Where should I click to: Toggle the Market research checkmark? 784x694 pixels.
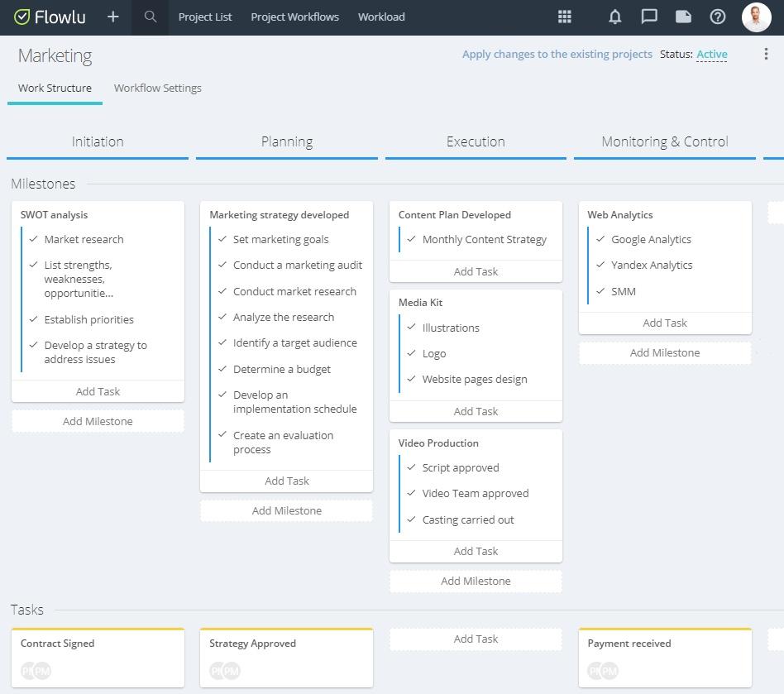click(x=34, y=239)
